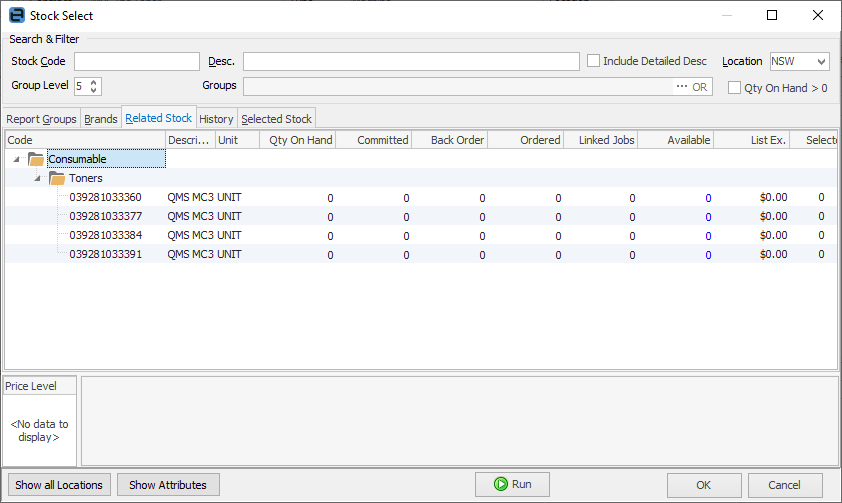Sort by the List Ex. column header
842x503 pixels.
click(x=751, y=140)
